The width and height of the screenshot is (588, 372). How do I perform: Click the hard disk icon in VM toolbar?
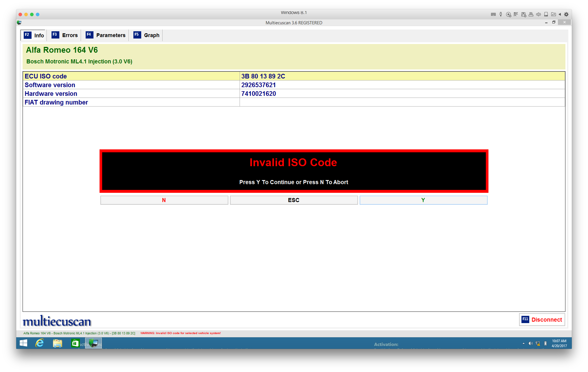click(x=546, y=14)
